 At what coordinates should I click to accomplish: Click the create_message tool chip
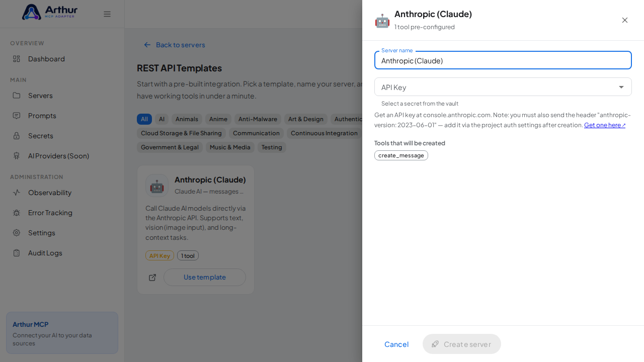coord(401,155)
